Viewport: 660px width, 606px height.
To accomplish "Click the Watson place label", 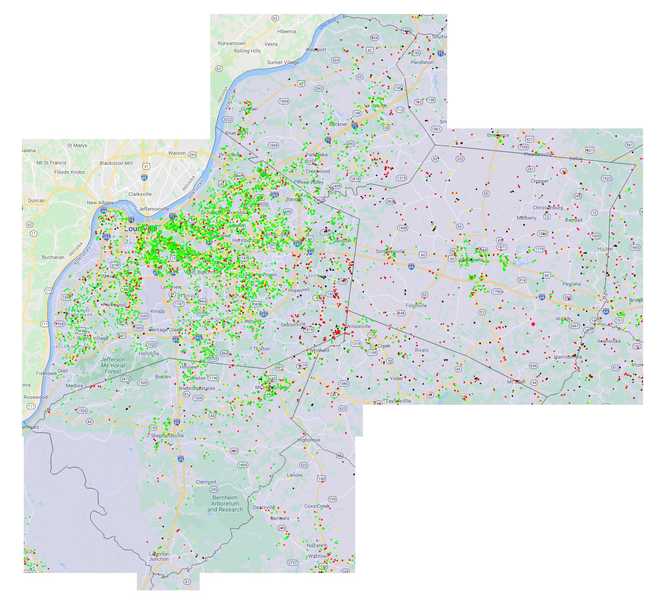I will (x=178, y=153).
